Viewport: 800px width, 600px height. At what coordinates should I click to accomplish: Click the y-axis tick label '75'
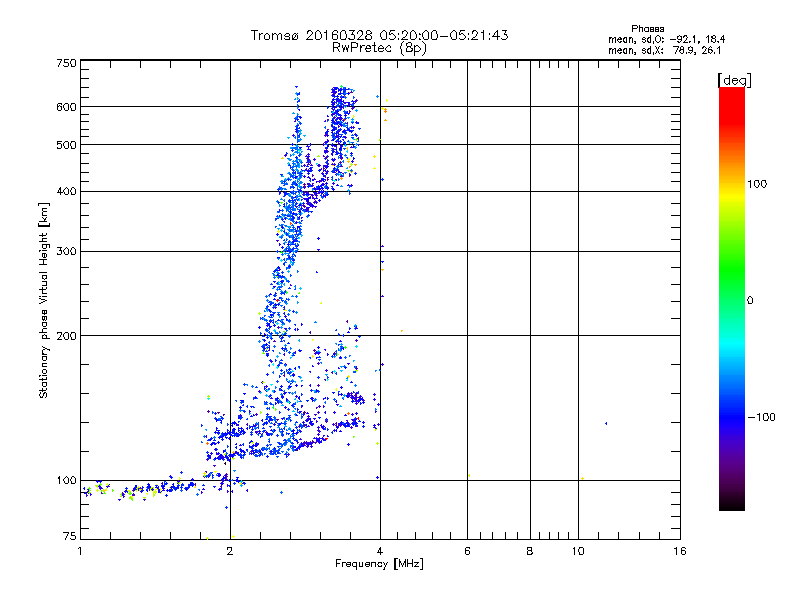[70, 536]
